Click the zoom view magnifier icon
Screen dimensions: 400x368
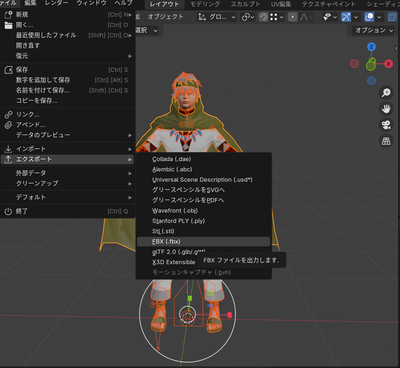point(386,93)
